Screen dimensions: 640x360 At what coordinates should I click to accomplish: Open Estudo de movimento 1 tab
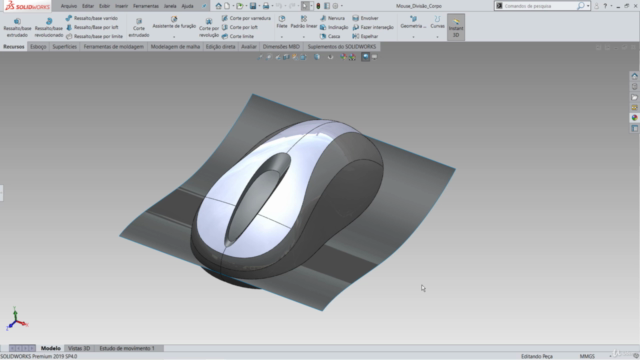pos(127,348)
